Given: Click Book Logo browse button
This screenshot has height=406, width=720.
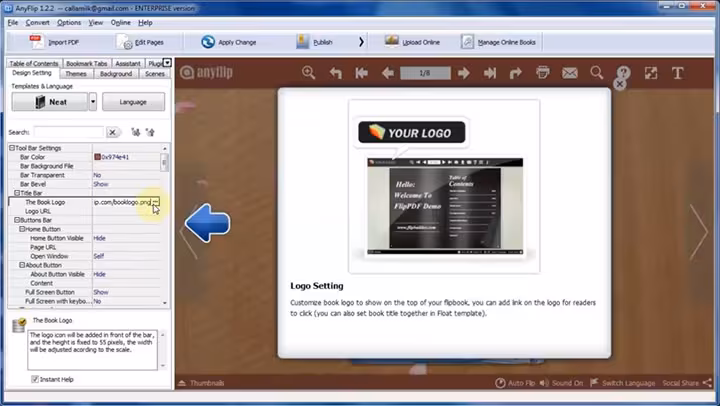Looking at the screenshot, I should 156,202.
